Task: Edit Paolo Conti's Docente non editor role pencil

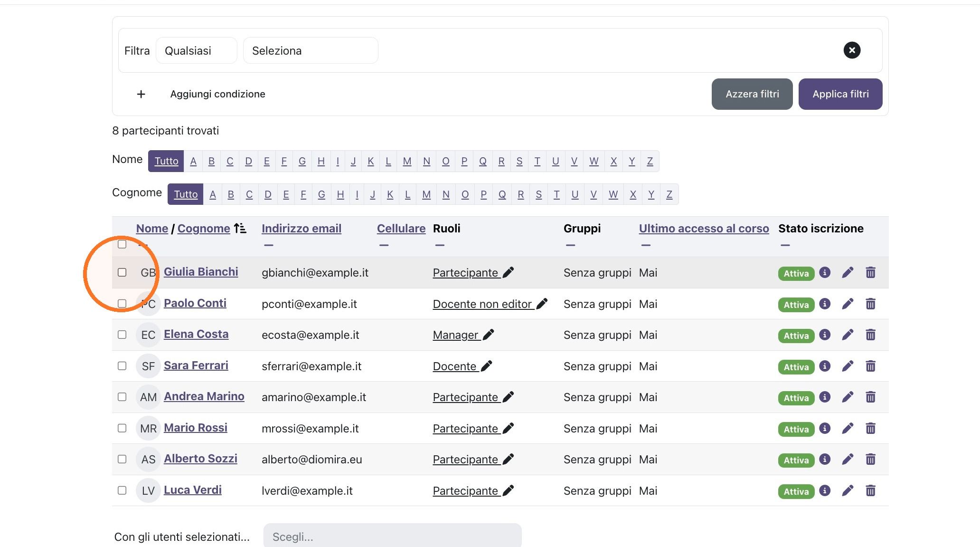Action: pyautogui.click(x=542, y=304)
